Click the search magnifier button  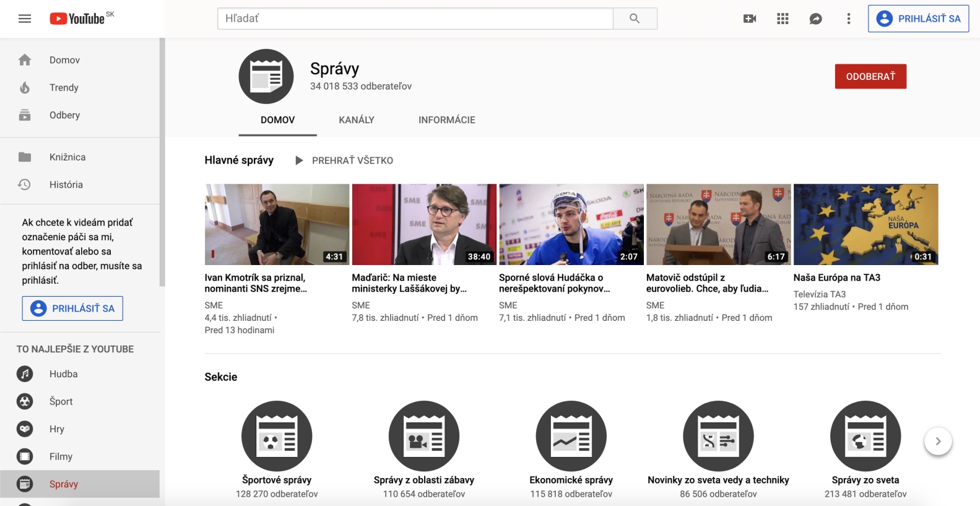(635, 19)
